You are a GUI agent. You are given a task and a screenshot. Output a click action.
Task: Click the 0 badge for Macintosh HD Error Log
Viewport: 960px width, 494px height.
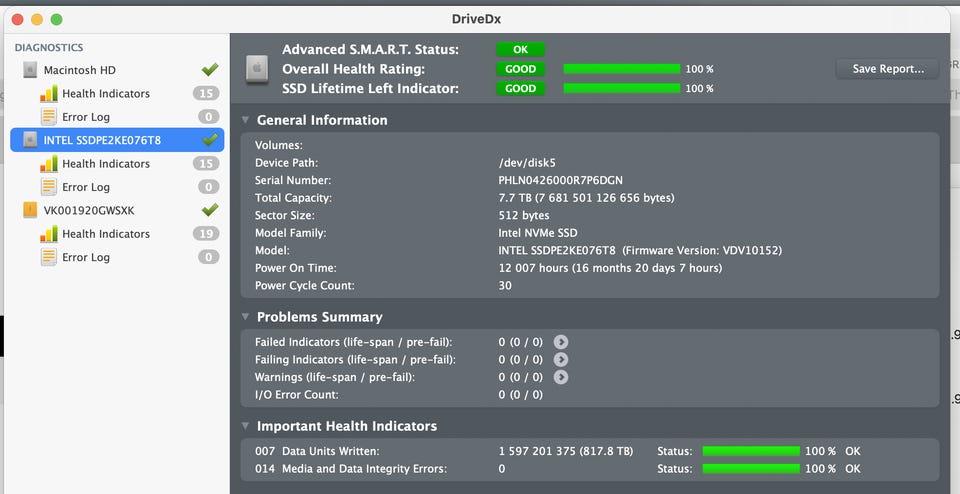pos(209,116)
